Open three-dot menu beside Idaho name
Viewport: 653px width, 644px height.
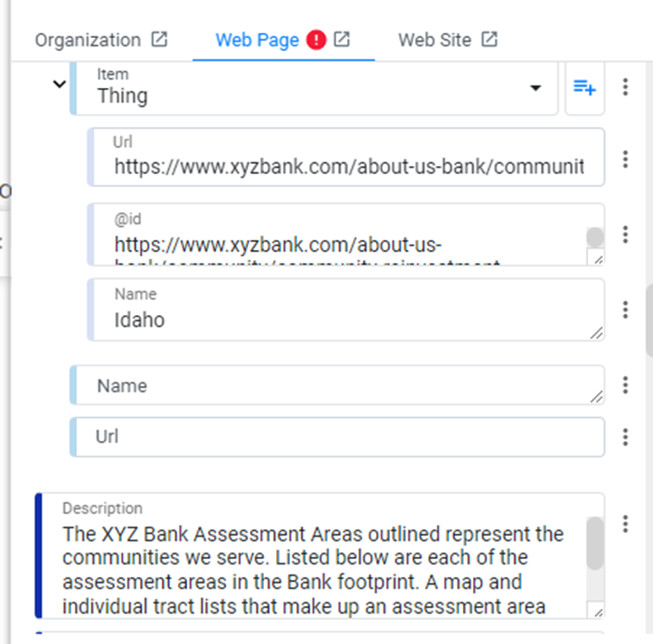click(625, 309)
